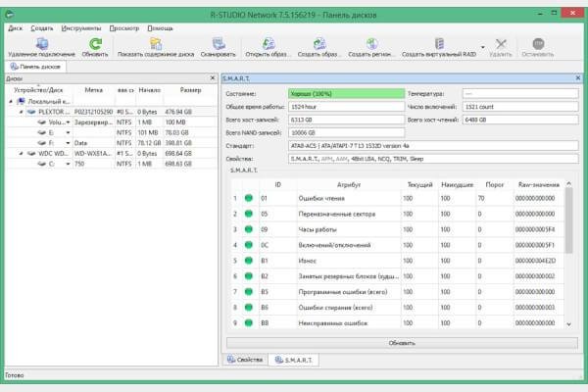Click green status dot for attribute B6
This screenshot has height=392, width=588.
[x=248, y=307]
